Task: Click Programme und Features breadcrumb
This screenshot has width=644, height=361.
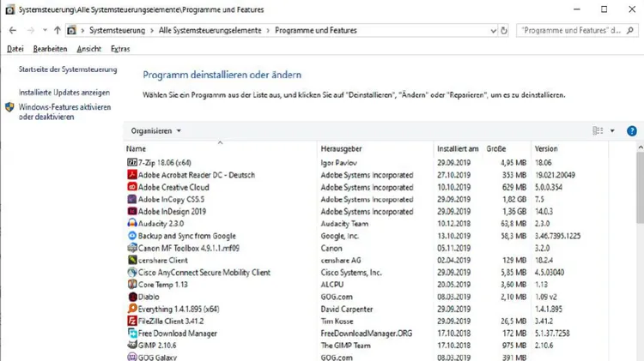Action: (316, 30)
